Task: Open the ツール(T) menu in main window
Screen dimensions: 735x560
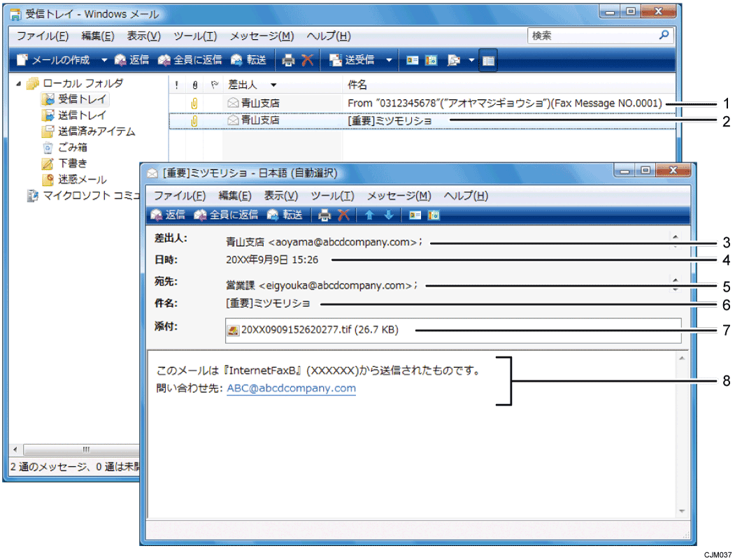Action: pyautogui.click(x=195, y=36)
